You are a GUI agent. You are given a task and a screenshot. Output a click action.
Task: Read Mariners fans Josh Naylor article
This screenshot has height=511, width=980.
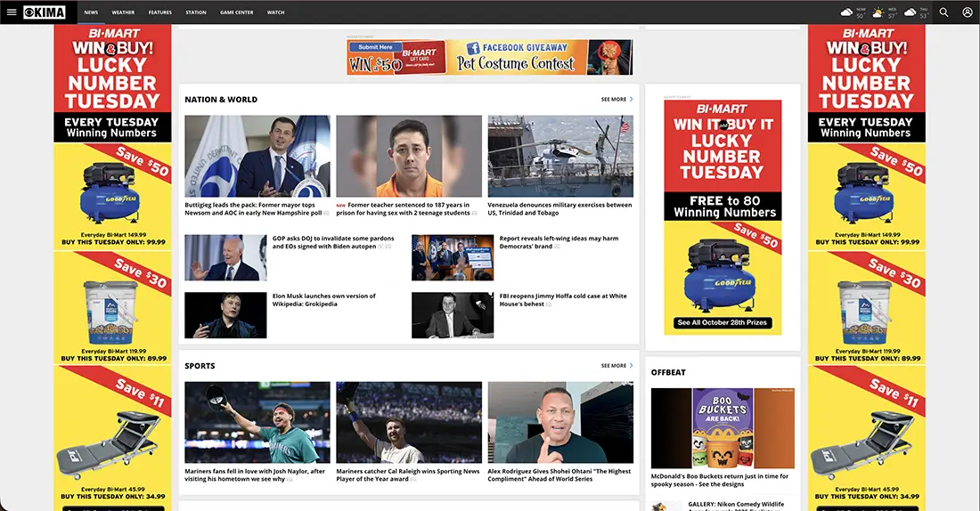point(255,474)
